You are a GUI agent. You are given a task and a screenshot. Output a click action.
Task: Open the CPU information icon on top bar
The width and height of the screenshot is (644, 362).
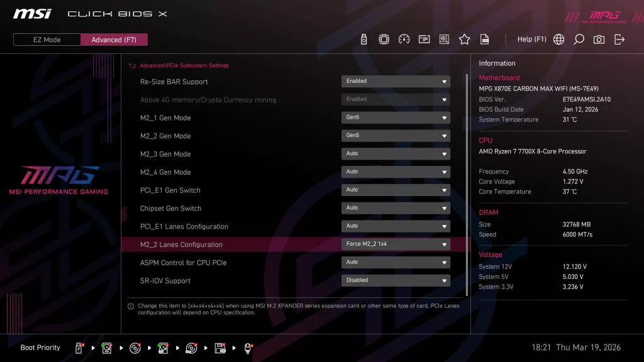pyautogui.click(x=384, y=39)
